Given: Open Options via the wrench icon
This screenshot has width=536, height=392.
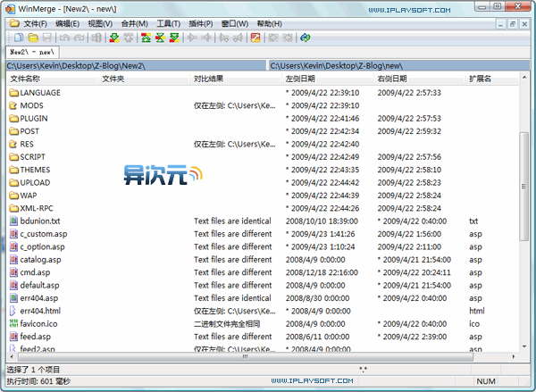Looking at the screenshot, I should [255, 38].
